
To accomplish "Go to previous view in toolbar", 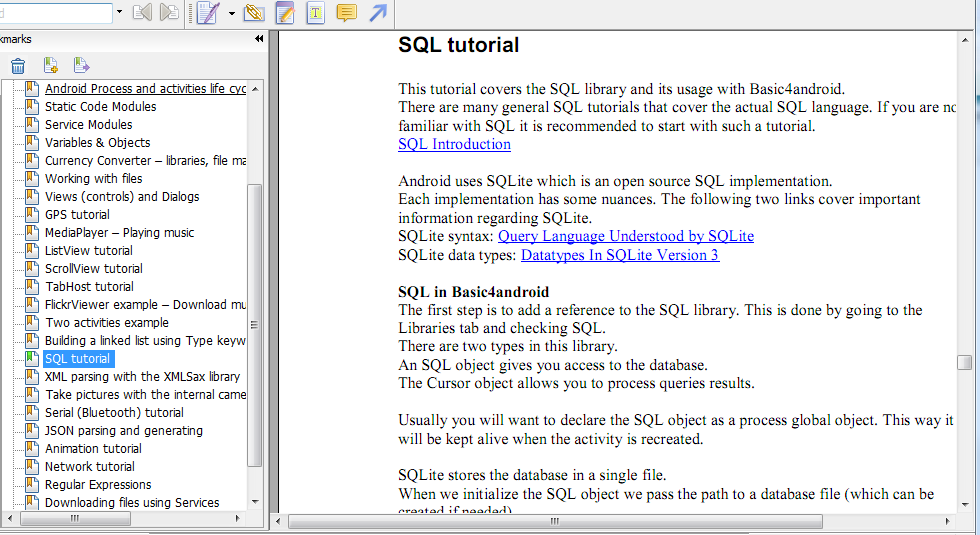I will [x=142, y=12].
